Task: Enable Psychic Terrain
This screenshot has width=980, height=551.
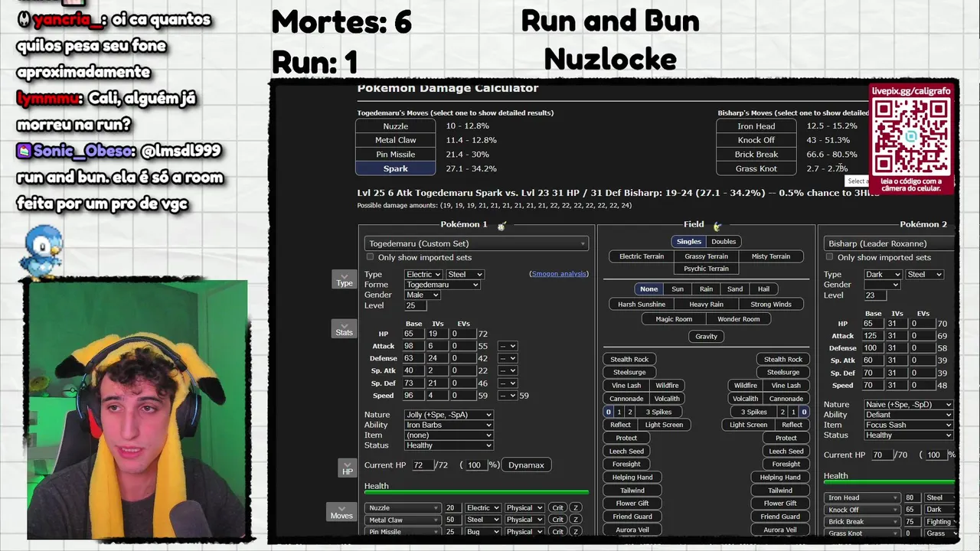Action: [706, 269]
